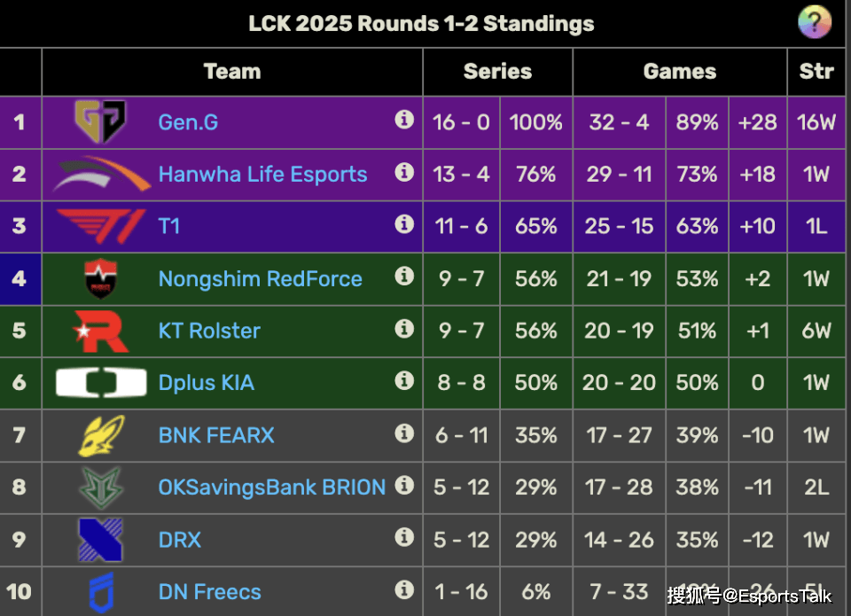Open the KT Rolster team page
This screenshot has width=851, height=616.
209,331
